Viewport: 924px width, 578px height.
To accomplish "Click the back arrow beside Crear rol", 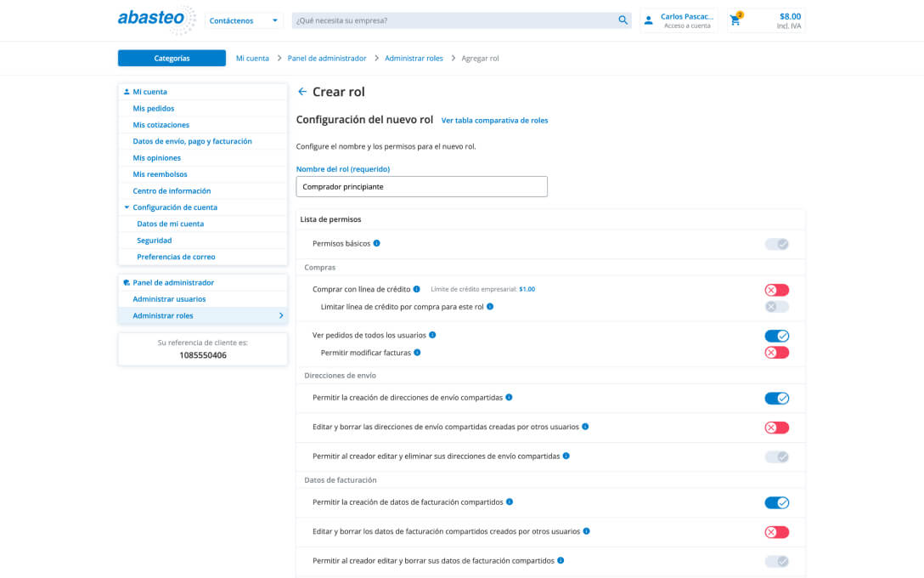I will coord(302,92).
